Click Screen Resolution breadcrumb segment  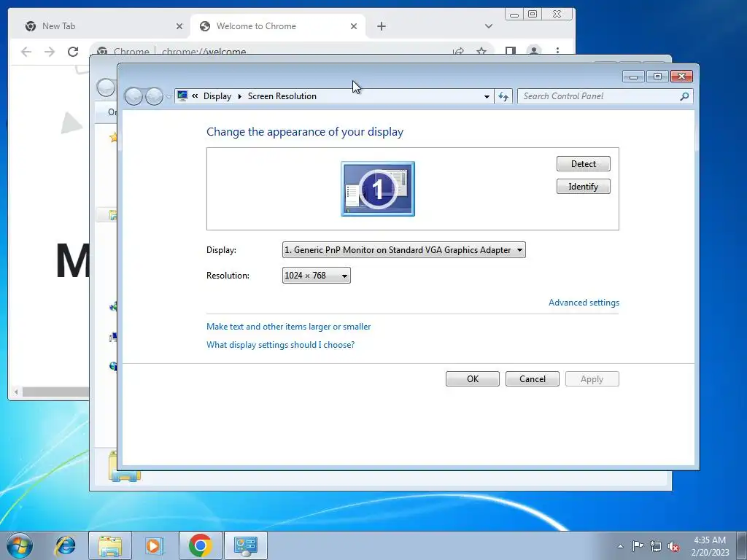pyautogui.click(x=282, y=96)
